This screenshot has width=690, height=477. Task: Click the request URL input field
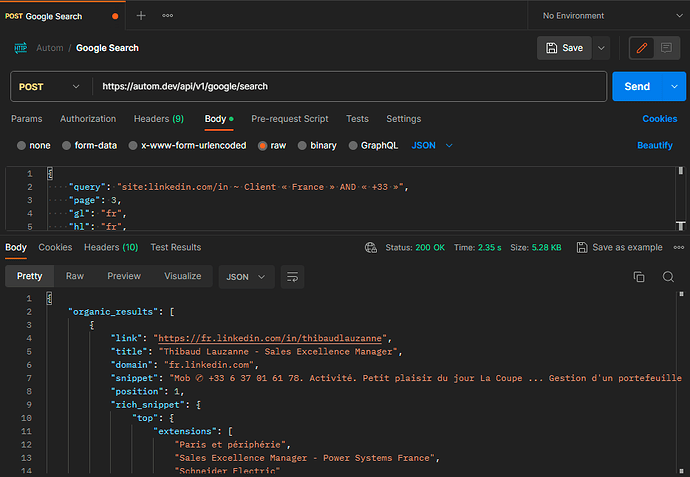[350, 87]
